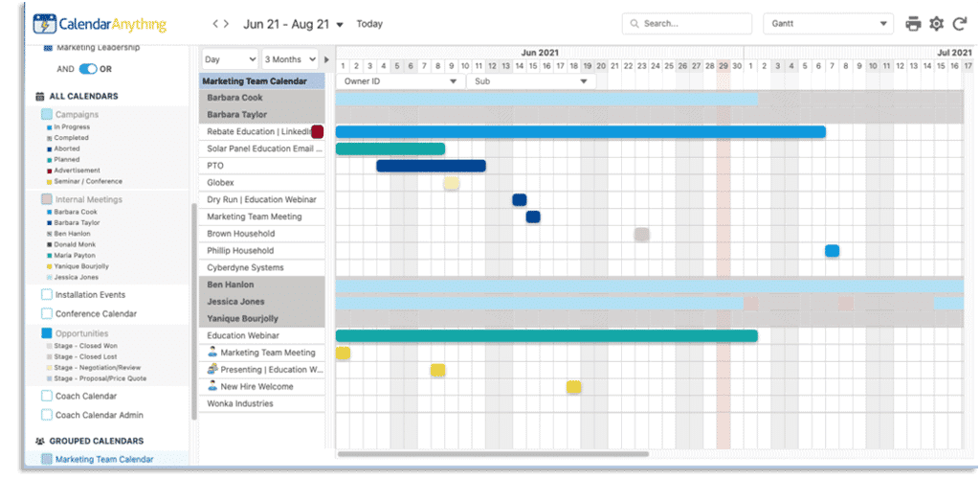This screenshot has height=479, width=980.
Task: Open the Sub grouping dropdown
Action: tap(531, 81)
